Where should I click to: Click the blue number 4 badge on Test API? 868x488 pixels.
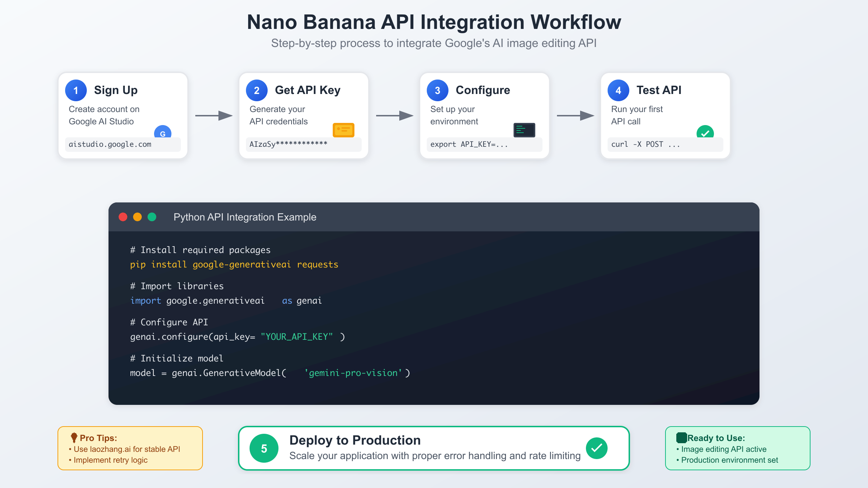[618, 90]
